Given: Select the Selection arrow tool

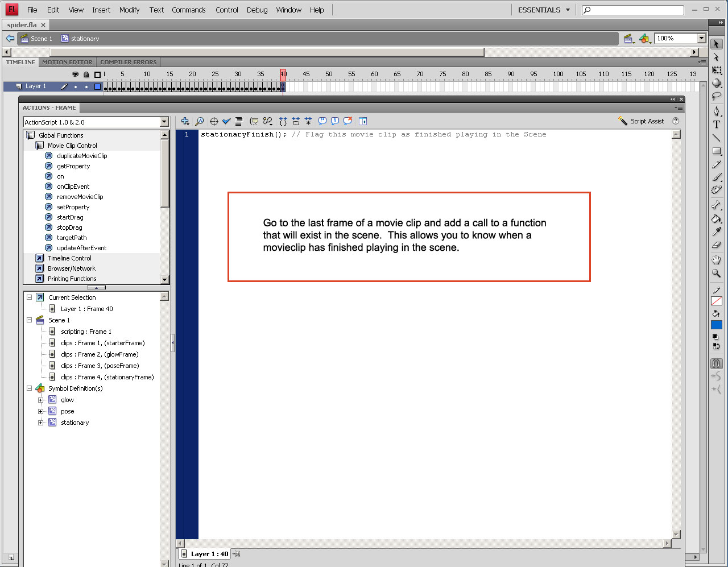Looking at the screenshot, I should [716, 44].
